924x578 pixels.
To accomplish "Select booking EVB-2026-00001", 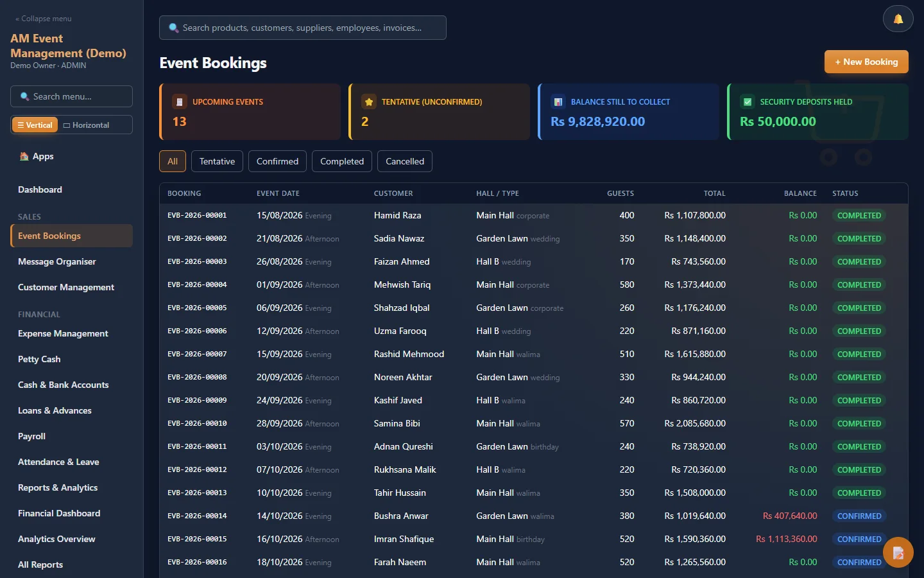I will pyautogui.click(x=197, y=215).
